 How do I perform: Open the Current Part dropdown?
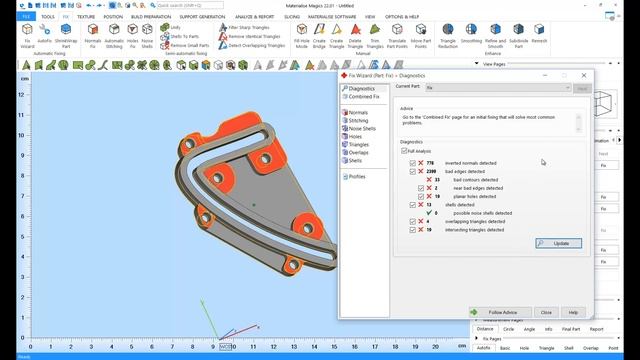[x=498, y=88]
